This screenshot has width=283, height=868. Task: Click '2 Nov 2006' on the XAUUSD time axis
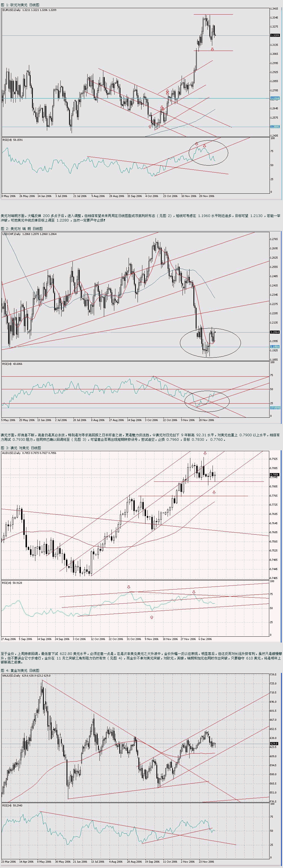pos(188,862)
